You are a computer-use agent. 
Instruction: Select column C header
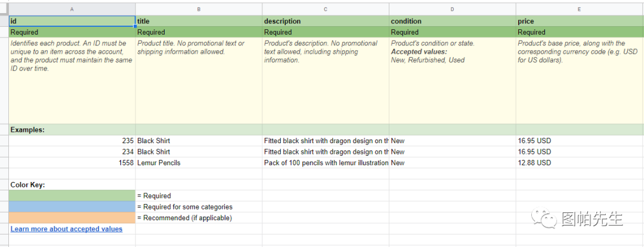[326, 9]
